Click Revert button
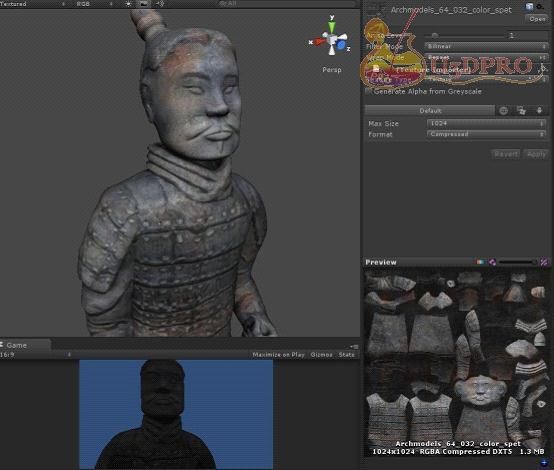The height and width of the screenshot is (470, 554). pyautogui.click(x=506, y=154)
